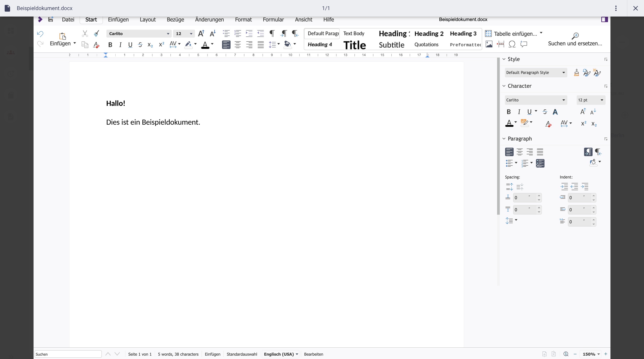Click the Suchen search field
Screen dimensions: 644x359
[x=68, y=354]
